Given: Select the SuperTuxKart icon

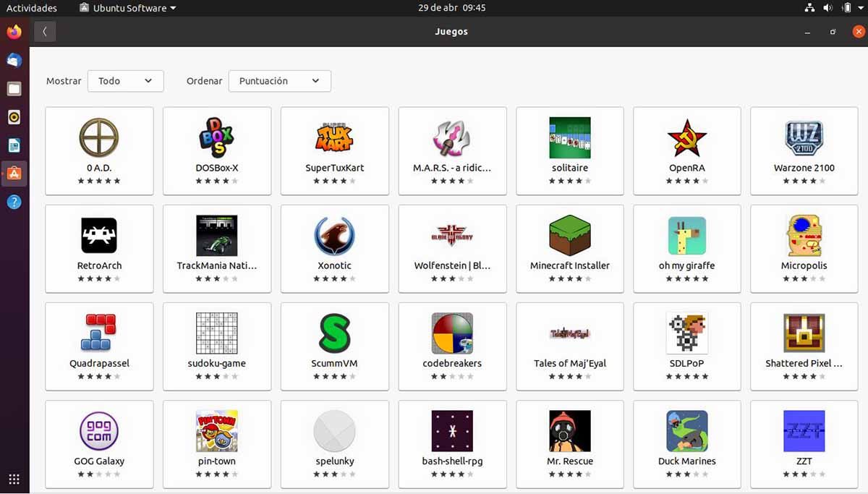Looking at the screenshot, I should coord(335,137).
